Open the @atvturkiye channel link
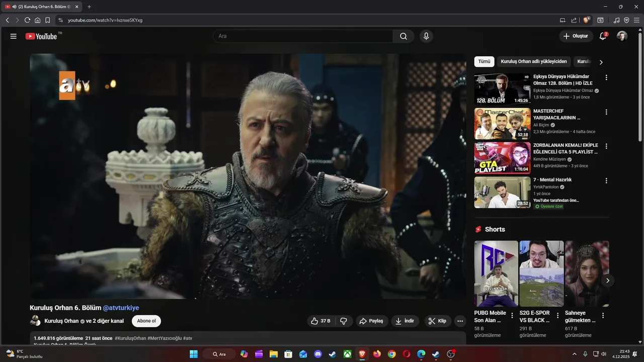 pyautogui.click(x=121, y=308)
